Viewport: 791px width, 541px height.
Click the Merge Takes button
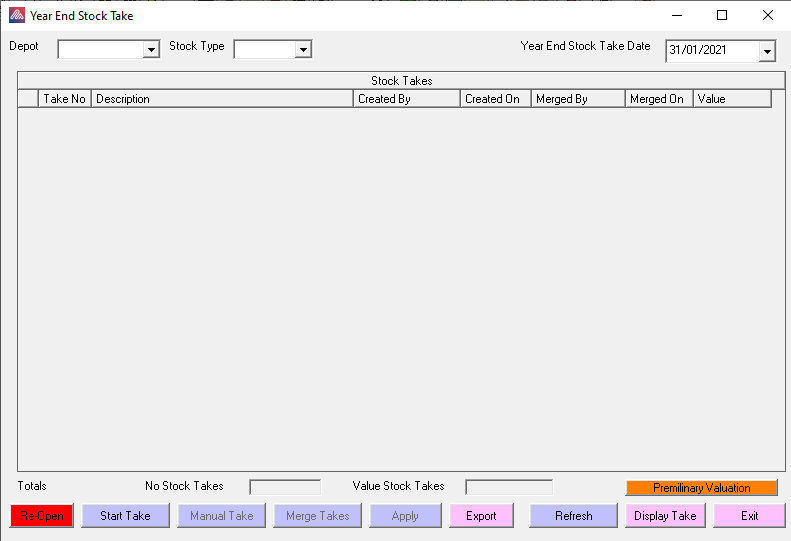[317, 515]
